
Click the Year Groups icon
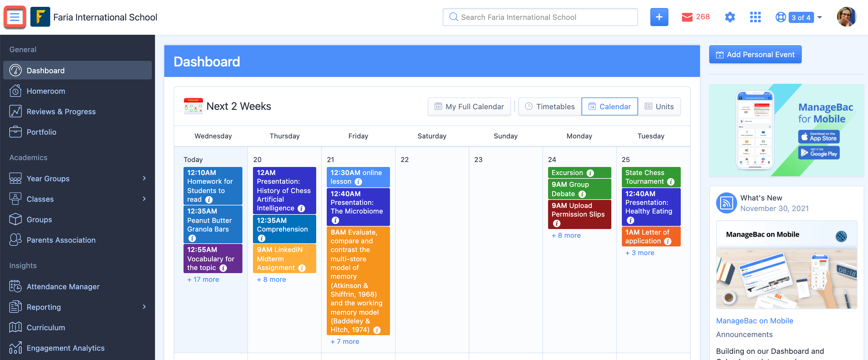coord(15,178)
